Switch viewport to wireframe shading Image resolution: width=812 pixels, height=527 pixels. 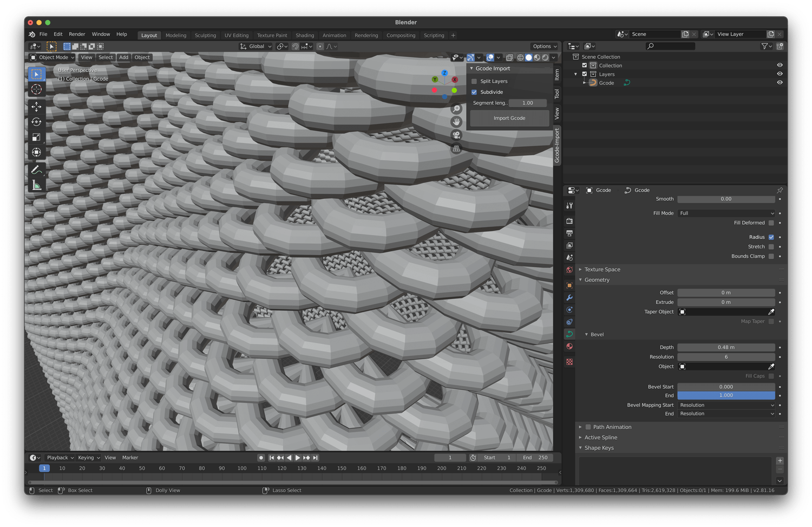520,57
